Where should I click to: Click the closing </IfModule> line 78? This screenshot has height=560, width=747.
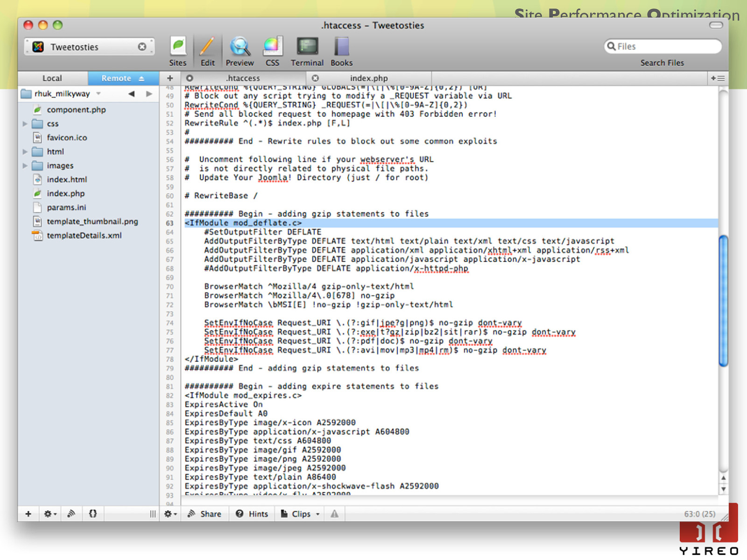(211, 359)
